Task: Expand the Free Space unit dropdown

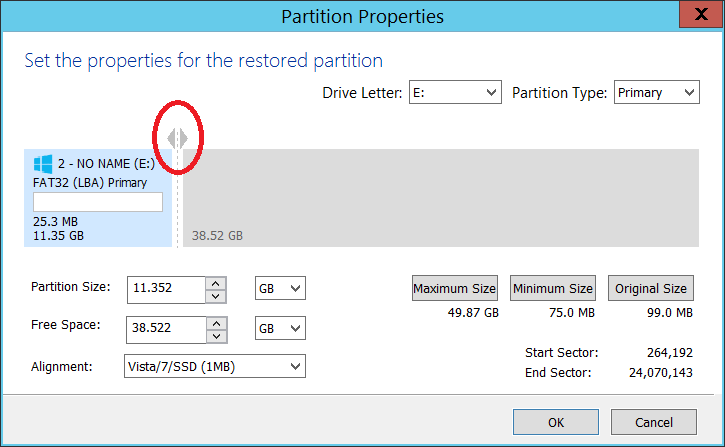Action: pyautogui.click(x=280, y=328)
